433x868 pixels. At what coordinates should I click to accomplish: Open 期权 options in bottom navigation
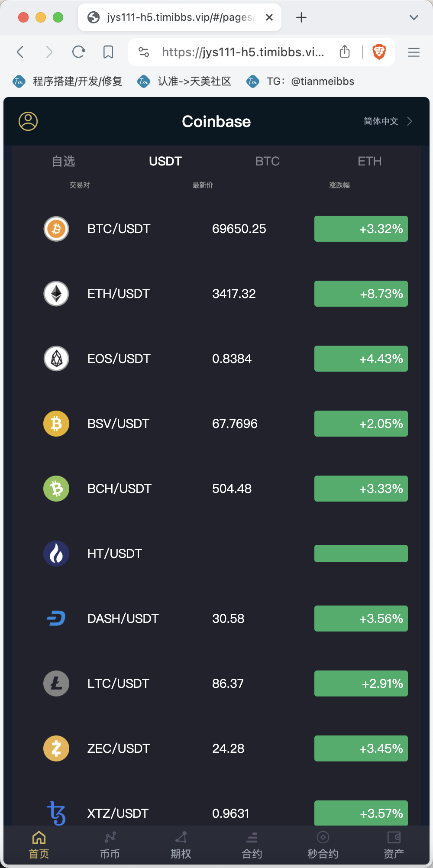181,845
